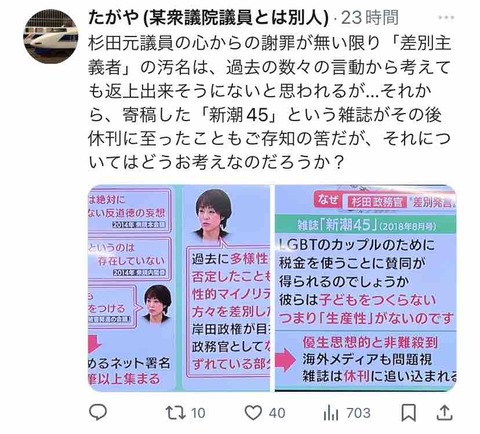480x434 pixels.
Task: Open the 23時間 timestamp link
Action: 370,17
